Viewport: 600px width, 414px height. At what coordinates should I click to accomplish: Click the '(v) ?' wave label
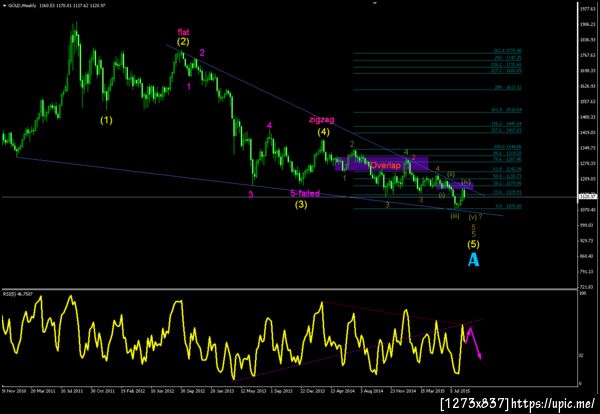(x=476, y=217)
